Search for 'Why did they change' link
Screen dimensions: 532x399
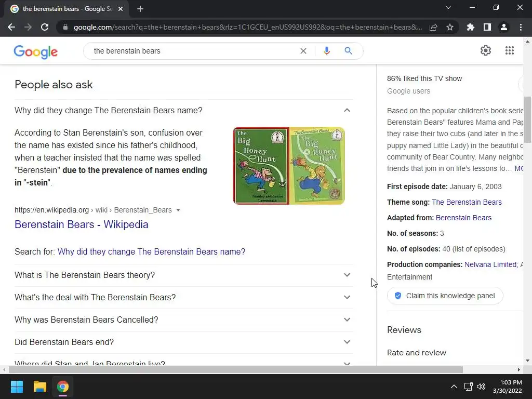click(151, 252)
